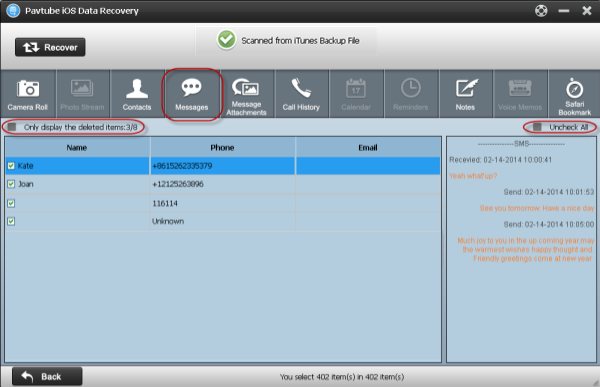Click the 'You select 402 item(s)' status text
Screen dimensions: 600x387
[342, 377]
